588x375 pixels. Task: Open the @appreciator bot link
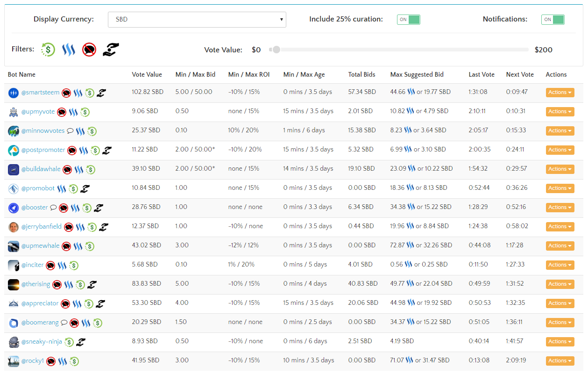tap(40, 303)
